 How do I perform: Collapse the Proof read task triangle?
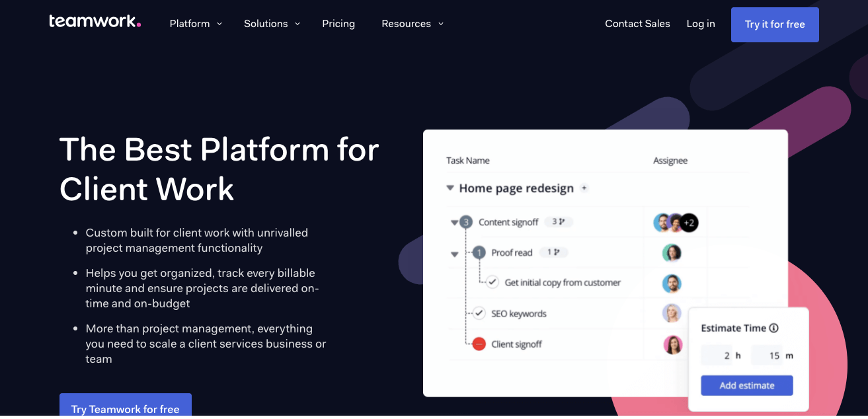(x=454, y=254)
